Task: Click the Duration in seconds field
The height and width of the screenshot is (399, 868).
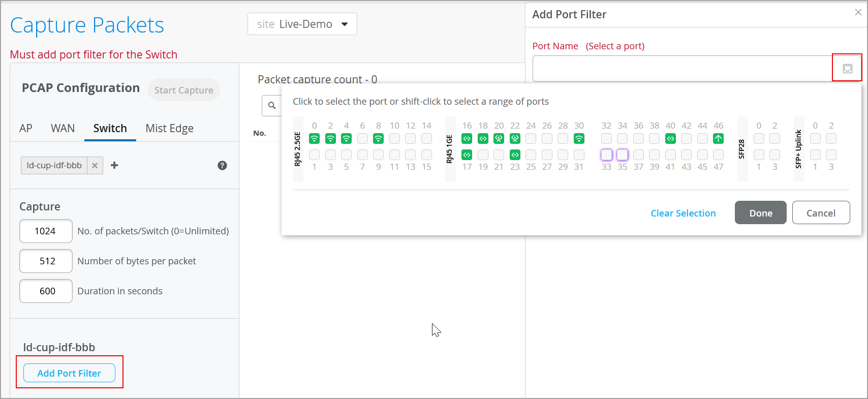Action: (46, 291)
